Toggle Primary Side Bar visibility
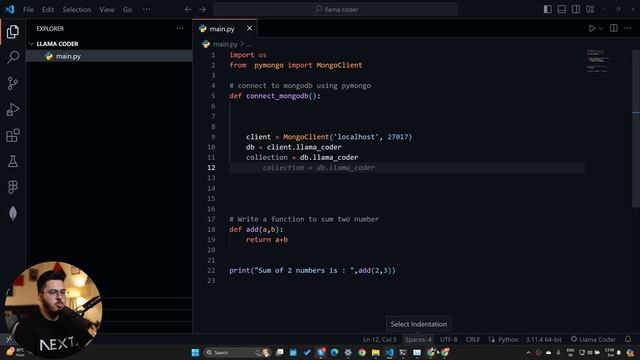 (548, 9)
